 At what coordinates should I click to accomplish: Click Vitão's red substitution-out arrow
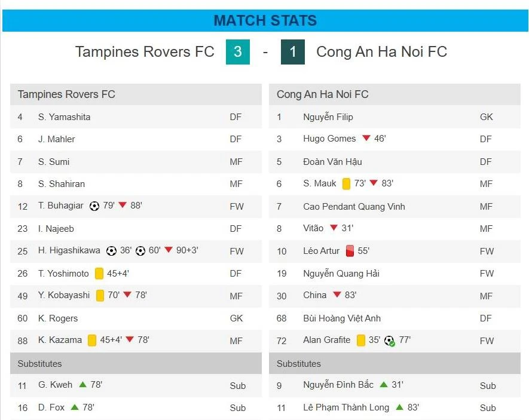tap(334, 228)
